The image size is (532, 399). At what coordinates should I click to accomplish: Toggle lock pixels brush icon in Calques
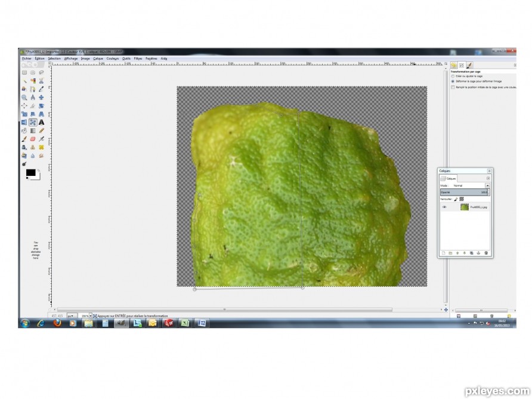[456, 199]
